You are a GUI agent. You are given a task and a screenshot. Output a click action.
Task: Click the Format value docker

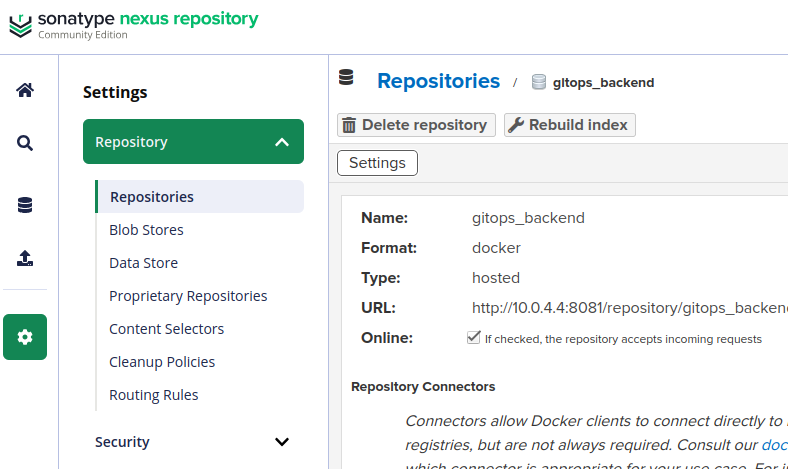[x=496, y=248]
